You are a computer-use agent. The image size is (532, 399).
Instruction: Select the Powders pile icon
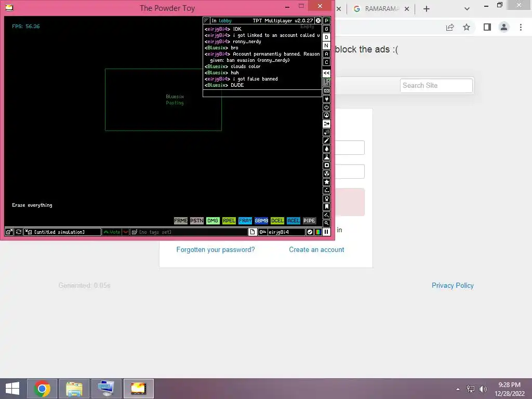click(326, 157)
